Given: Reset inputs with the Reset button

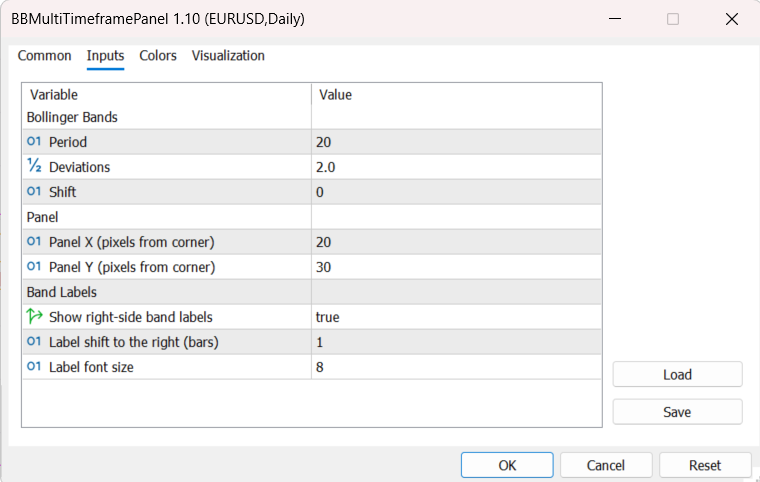Looking at the screenshot, I should (x=705, y=465).
